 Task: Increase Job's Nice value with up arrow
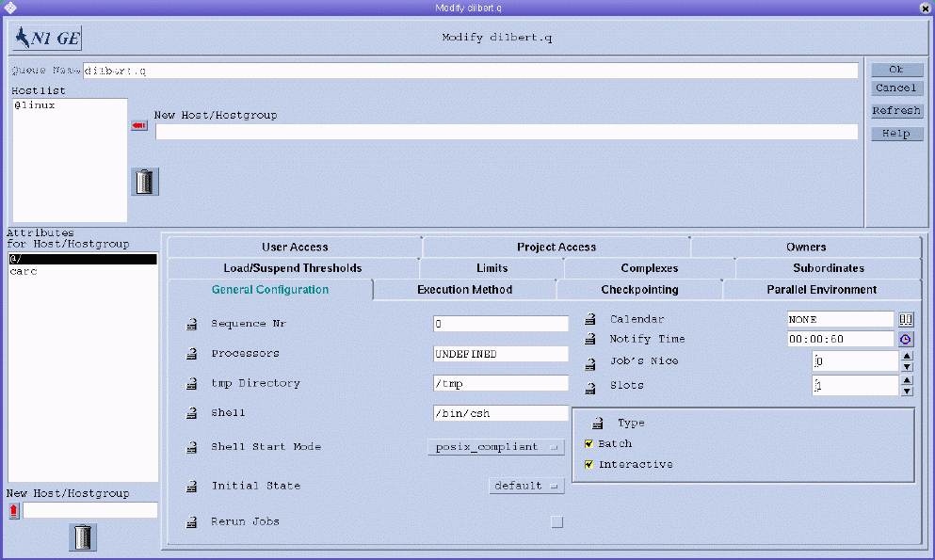pos(907,357)
